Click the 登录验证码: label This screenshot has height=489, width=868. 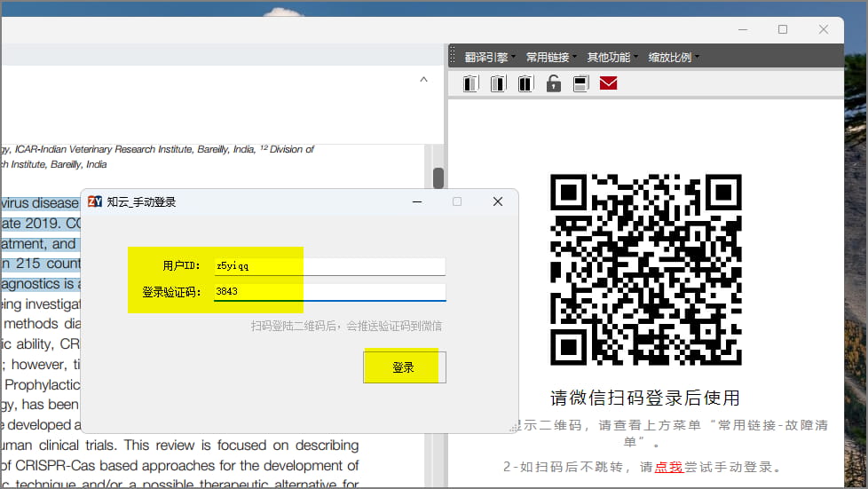171,292
